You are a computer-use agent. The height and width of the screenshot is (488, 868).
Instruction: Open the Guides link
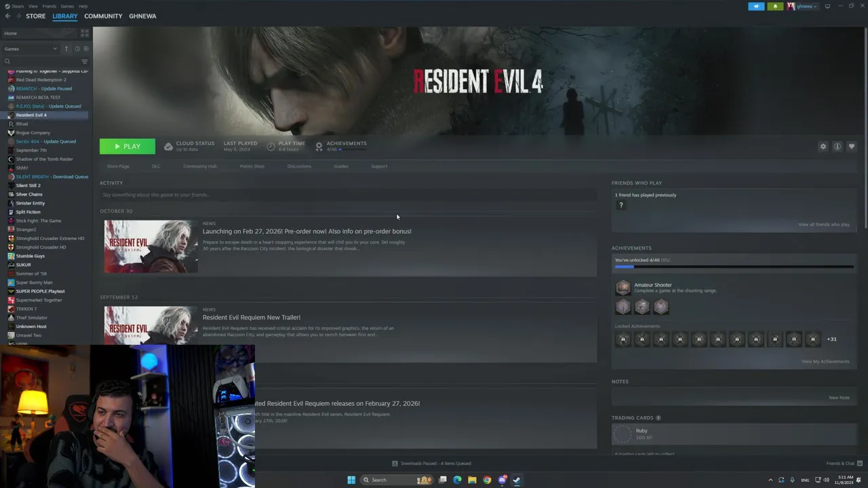pos(341,166)
